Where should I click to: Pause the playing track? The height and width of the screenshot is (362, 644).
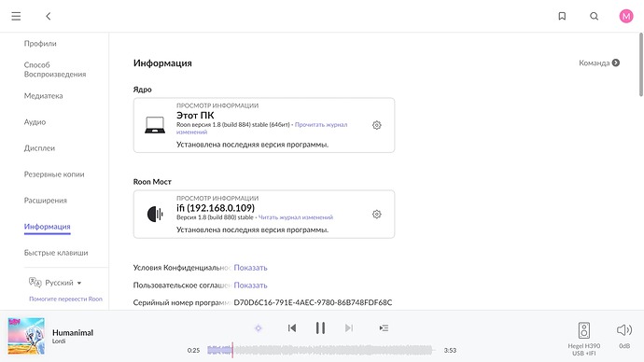[x=320, y=327]
